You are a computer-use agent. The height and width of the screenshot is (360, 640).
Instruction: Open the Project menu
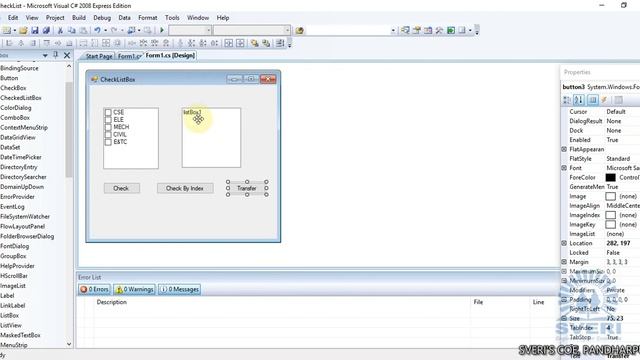(x=55, y=18)
